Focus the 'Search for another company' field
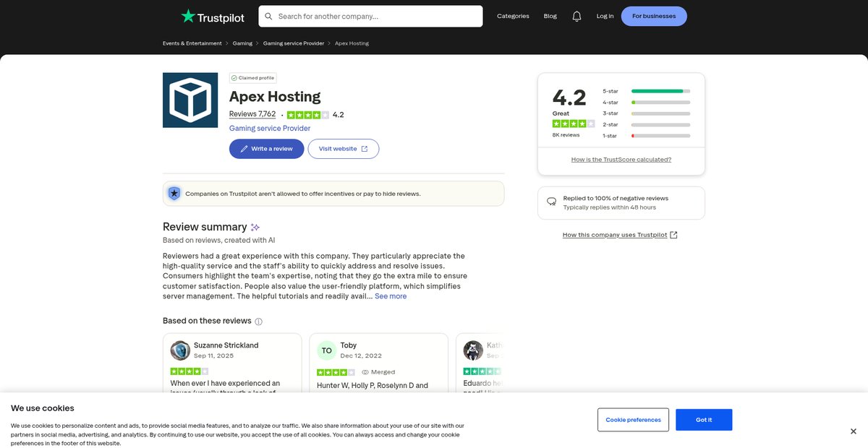The width and height of the screenshot is (868, 448). click(x=370, y=16)
